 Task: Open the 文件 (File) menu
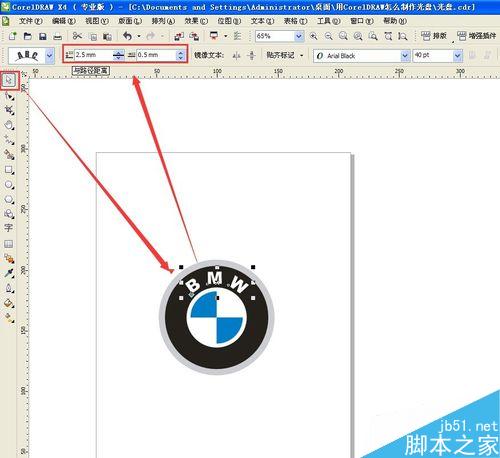pyautogui.click(x=30, y=21)
